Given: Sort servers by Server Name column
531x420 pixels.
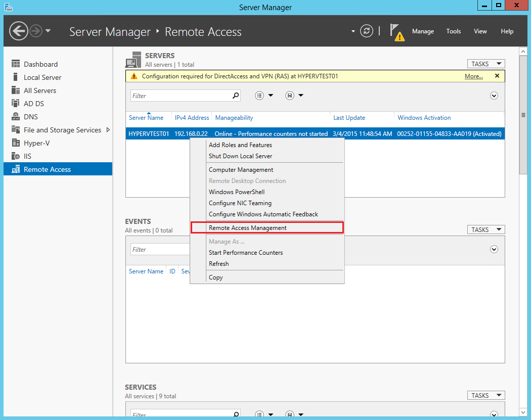Looking at the screenshot, I should click(146, 118).
